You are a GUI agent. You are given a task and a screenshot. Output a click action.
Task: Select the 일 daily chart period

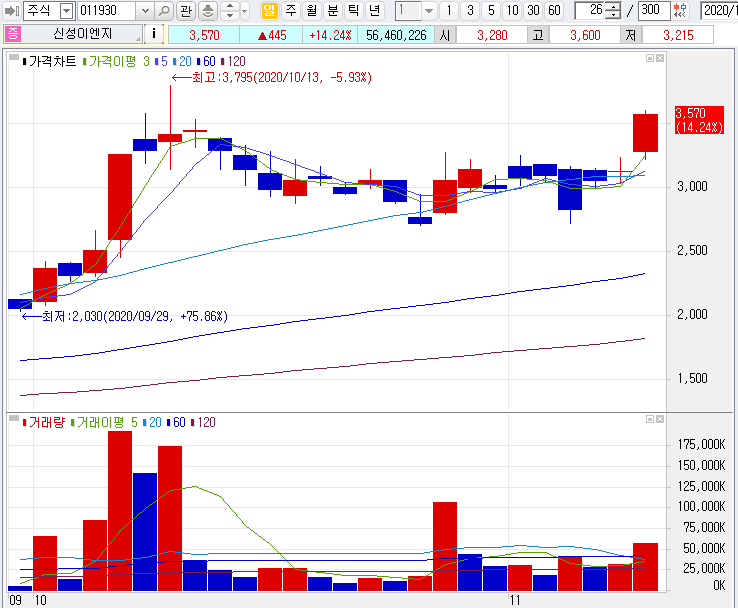tap(269, 10)
